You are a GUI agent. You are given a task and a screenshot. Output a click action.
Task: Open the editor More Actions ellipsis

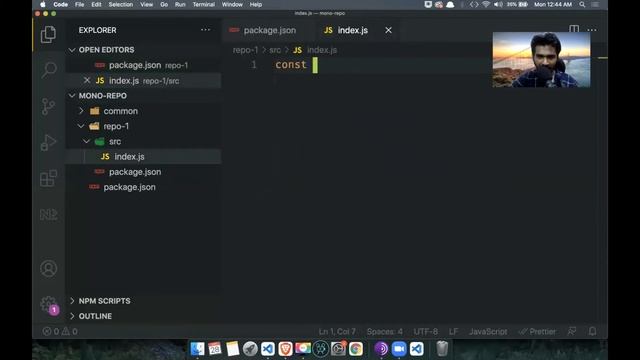pos(591,30)
